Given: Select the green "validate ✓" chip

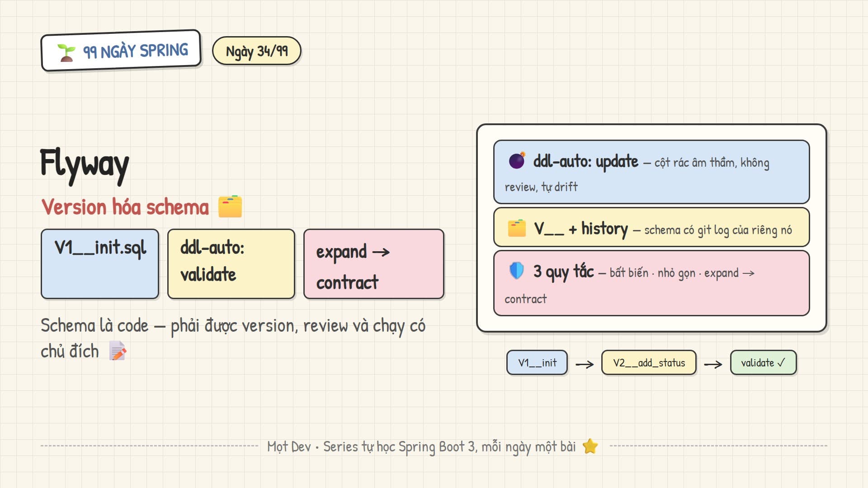Looking at the screenshot, I should click(763, 362).
